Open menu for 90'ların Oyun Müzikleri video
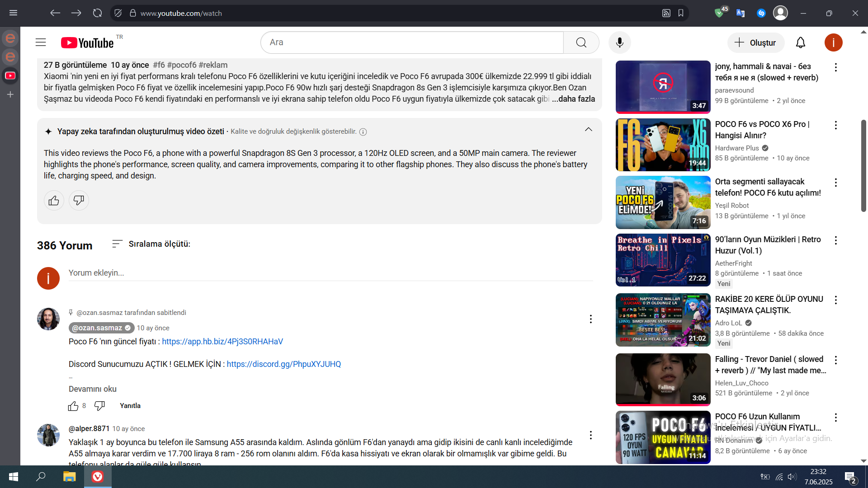 pyautogui.click(x=835, y=240)
